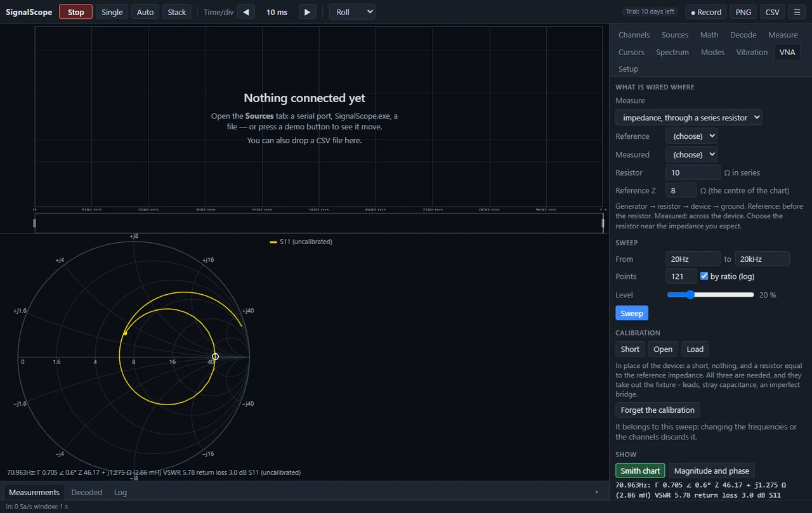
Task: Click Forget the calibration button
Action: (657, 410)
